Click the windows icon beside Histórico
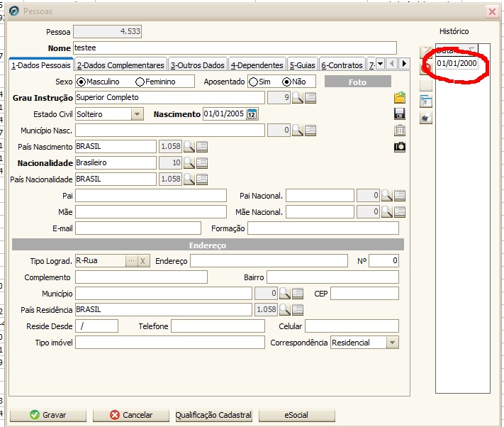The width and height of the screenshot is (504, 427). (426, 101)
